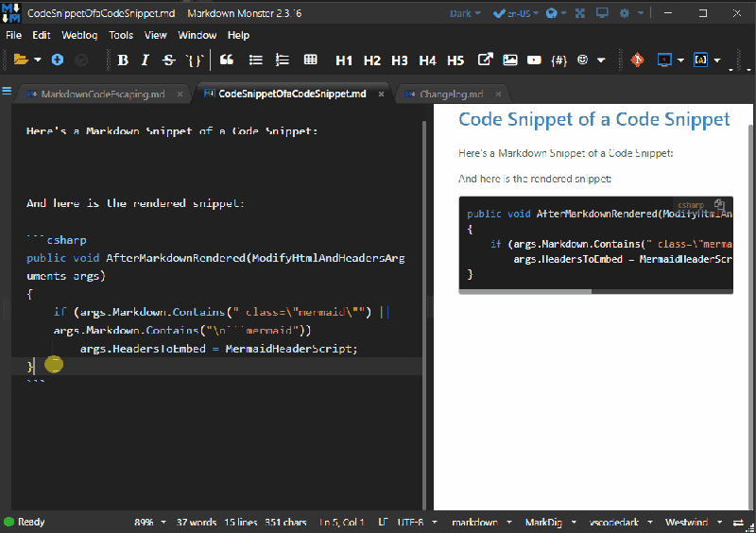This screenshot has height=533, width=756.
Task: Open the Weblog menu
Action: click(x=79, y=35)
